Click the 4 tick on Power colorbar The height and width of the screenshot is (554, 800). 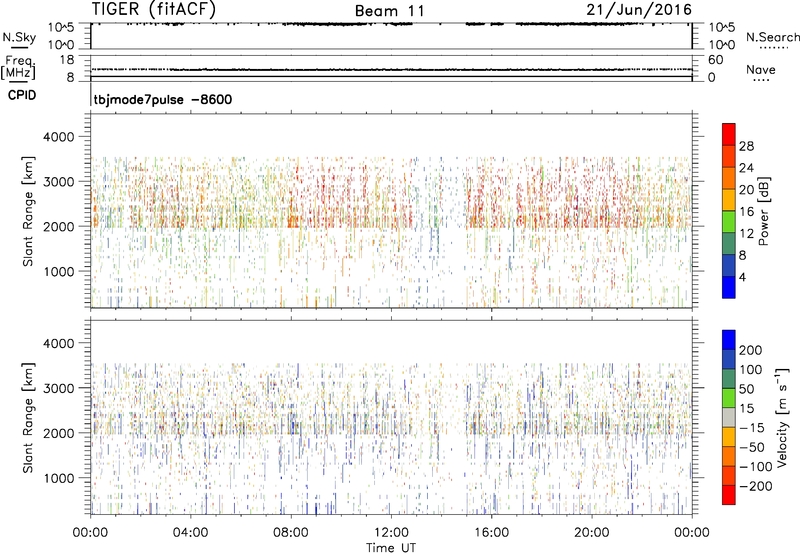pyautogui.click(x=742, y=276)
